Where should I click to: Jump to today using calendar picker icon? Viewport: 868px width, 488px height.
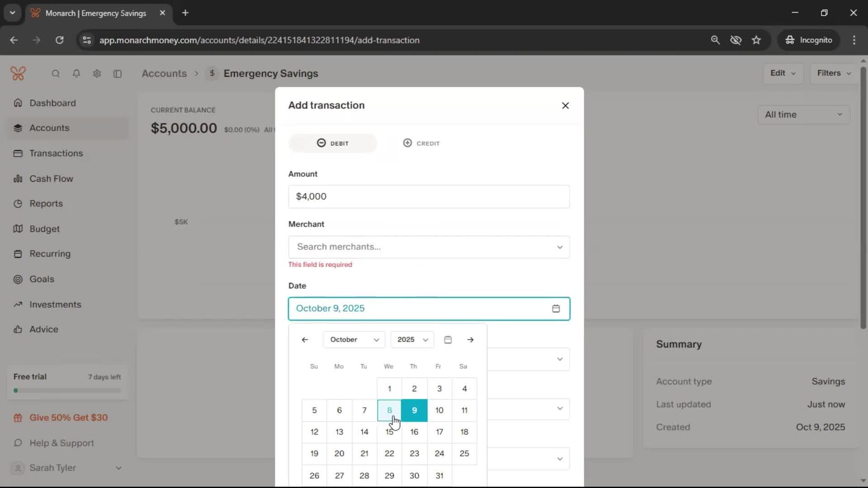tap(448, 340)
